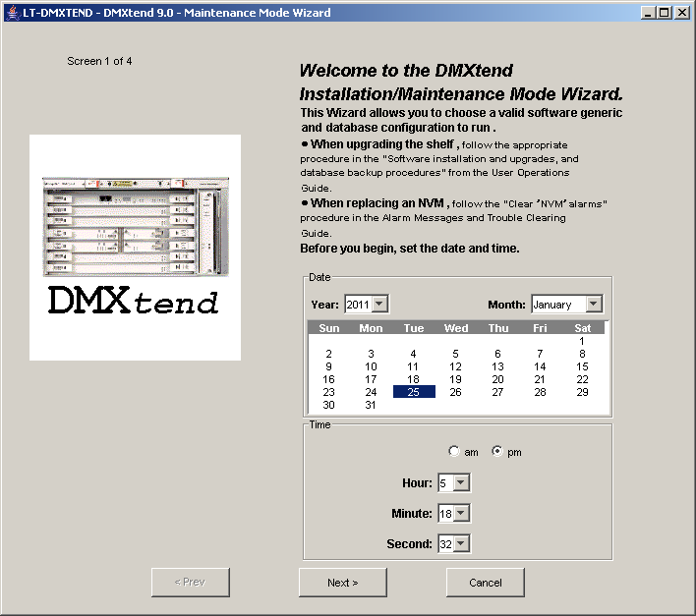Pick day 3 on the calendar
Viewport: 696px width, 616px height.
pyautogui.click(x=371, y=354)
